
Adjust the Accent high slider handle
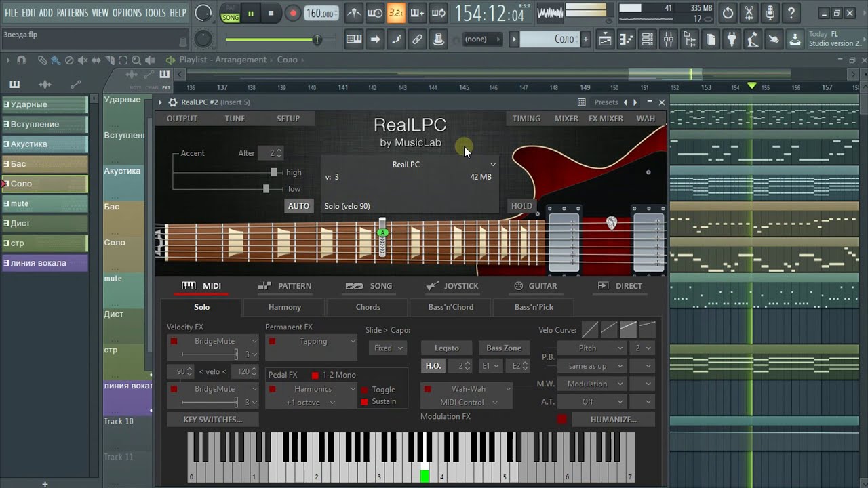click(x=274, y=172)
